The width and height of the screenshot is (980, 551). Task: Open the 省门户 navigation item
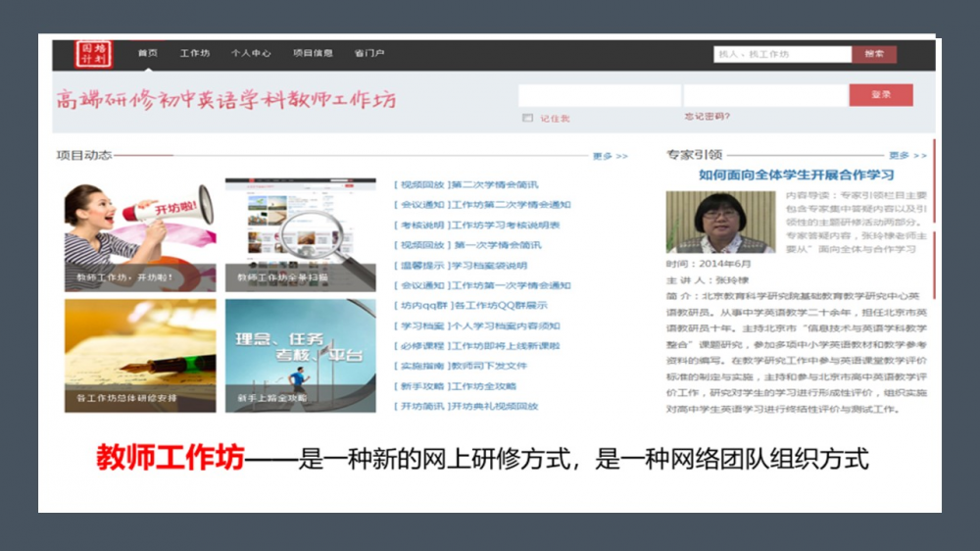pyautogui.click(x=369, y=54)
